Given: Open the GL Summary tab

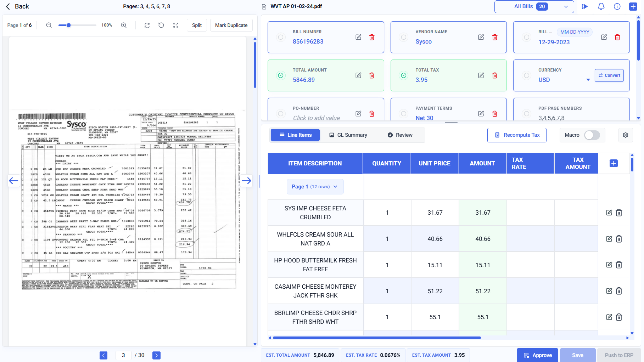Looking at the screenshot, I should point(348,135).
